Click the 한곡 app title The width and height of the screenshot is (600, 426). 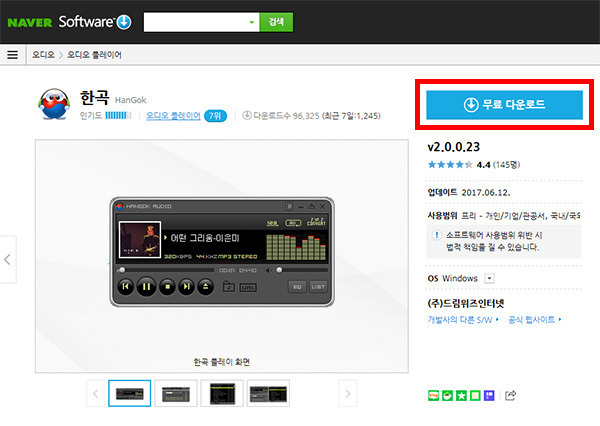(95, 97)
